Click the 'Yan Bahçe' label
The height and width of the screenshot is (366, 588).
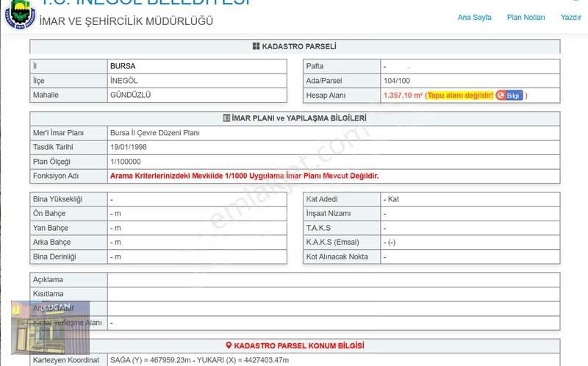pos(51,228)
